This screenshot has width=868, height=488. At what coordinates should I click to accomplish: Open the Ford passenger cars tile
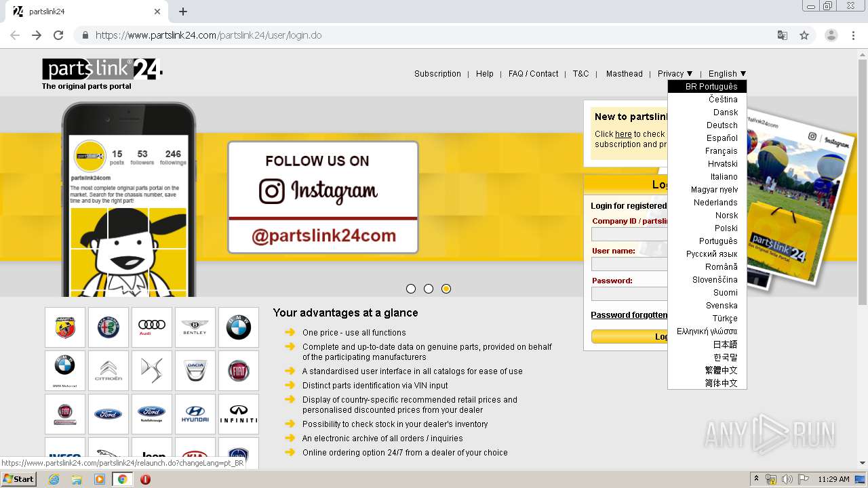pyautogui.click(x=108, y=414)
